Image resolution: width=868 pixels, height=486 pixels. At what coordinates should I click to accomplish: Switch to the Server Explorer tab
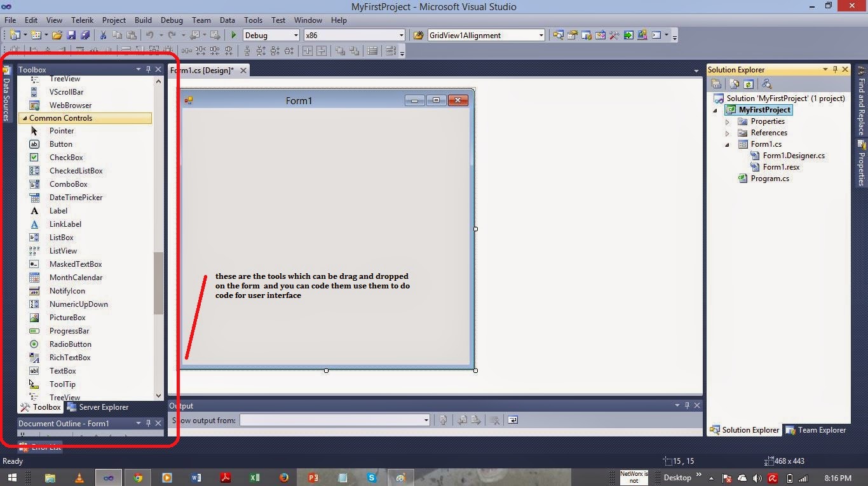(98, 407)
